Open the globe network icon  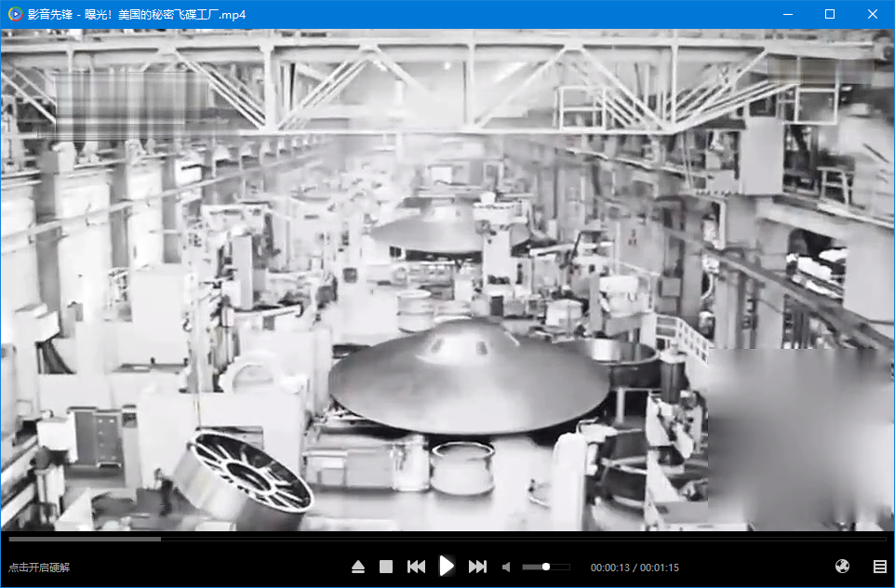(843, 567)
